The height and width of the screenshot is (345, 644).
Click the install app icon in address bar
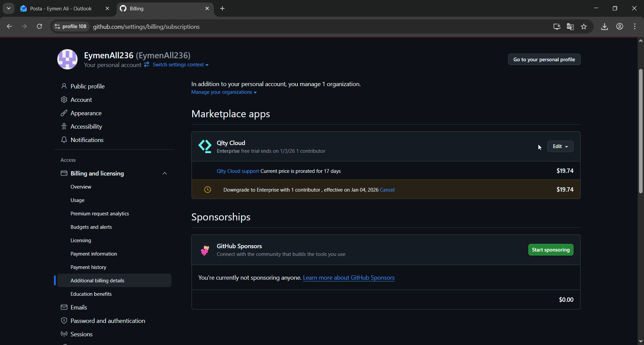point(557,26)
